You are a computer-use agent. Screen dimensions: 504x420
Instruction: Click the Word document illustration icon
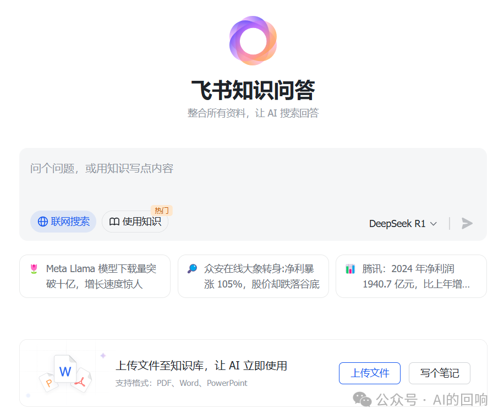coord(65,369)
